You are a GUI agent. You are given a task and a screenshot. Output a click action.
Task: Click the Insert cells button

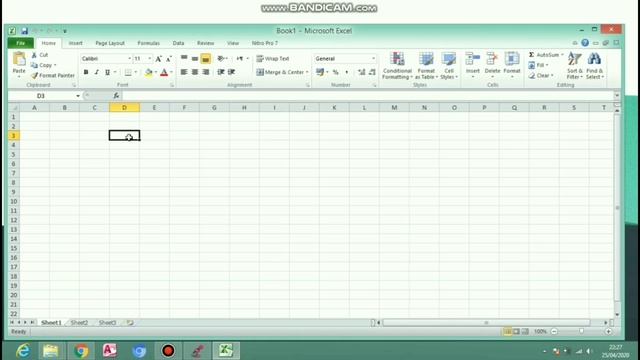[473, 65]
